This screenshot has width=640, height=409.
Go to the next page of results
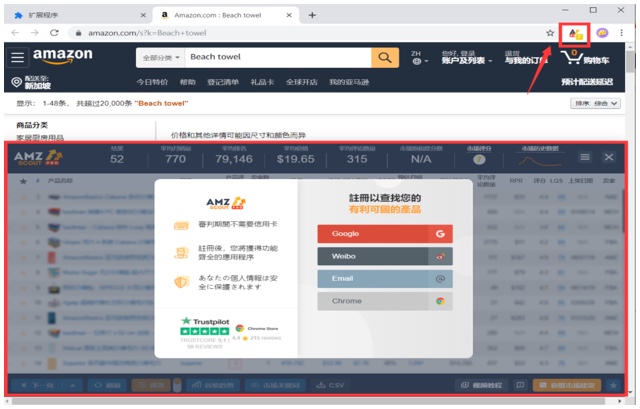click(x=36, y=385)
